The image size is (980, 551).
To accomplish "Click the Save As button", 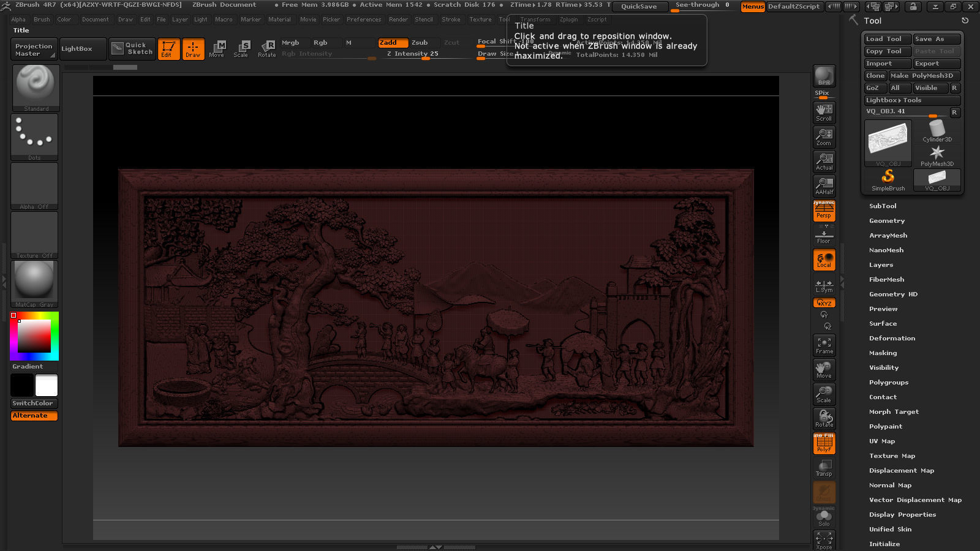I will (937, 39).
